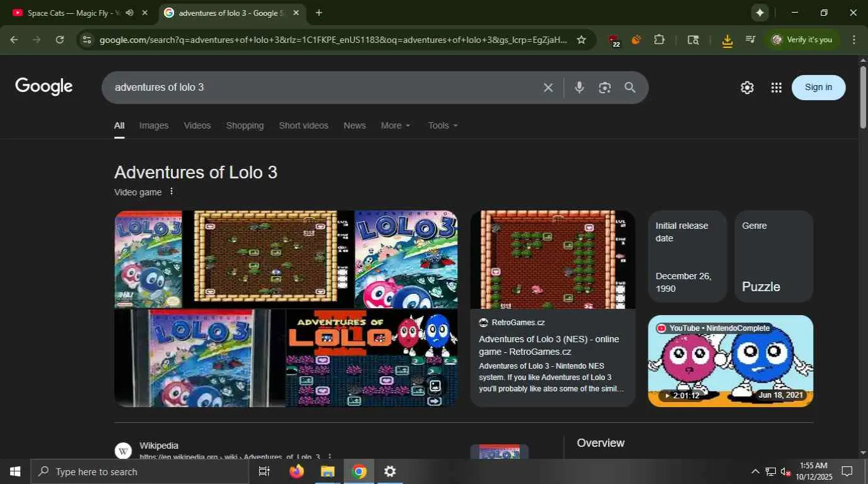Select the Shopping search tab

click(245, 125)
